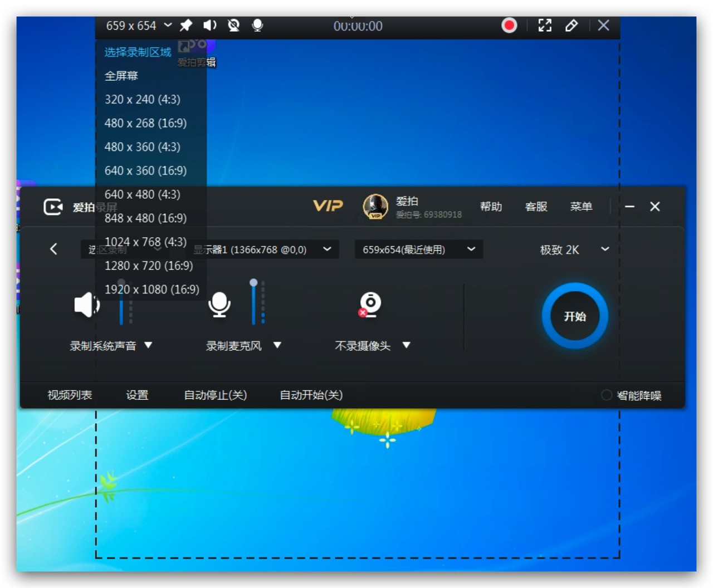Select 640 x 480 (4:3) size
Viewport: 713px width, 588px height.
[143, 194]
